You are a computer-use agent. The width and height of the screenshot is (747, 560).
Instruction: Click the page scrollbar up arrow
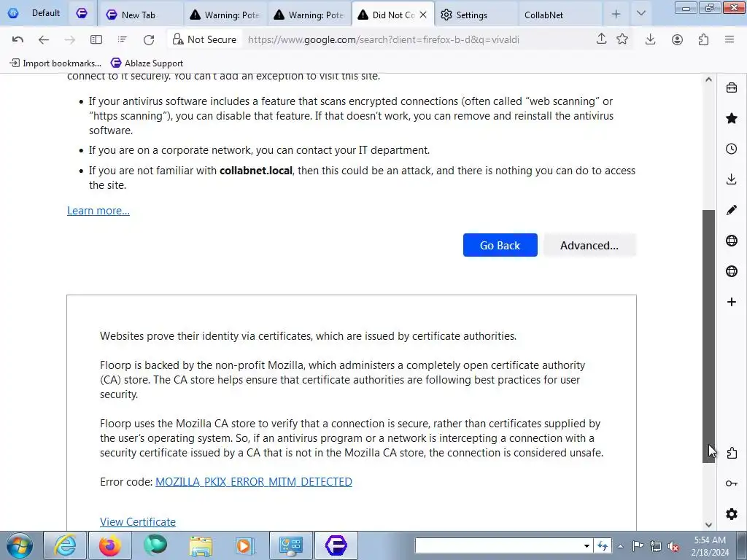pos(708,79)
